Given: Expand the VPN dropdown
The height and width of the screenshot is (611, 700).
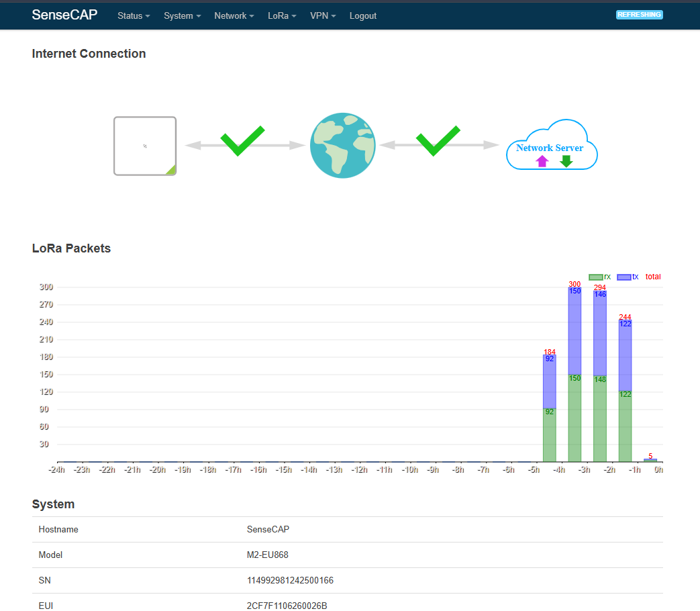Looking at the screenshot, I should 322,15.
